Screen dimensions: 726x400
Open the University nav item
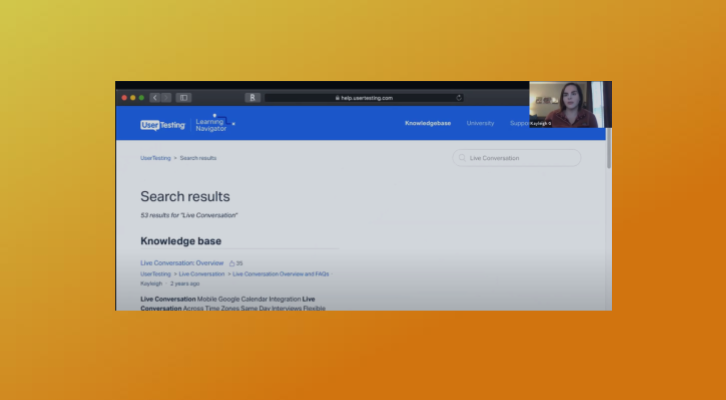tap(480, 123)
